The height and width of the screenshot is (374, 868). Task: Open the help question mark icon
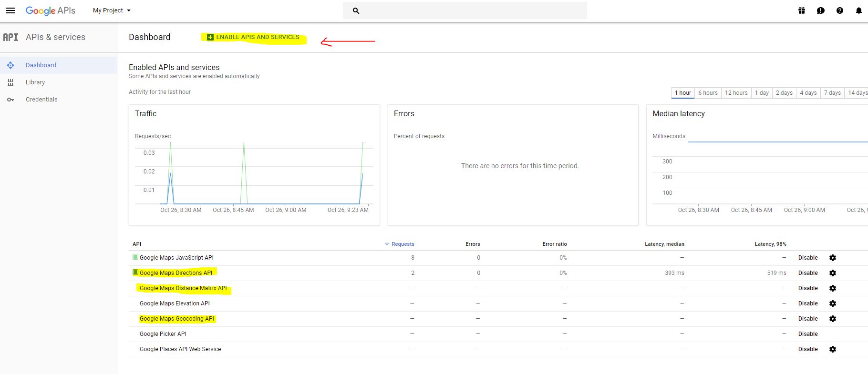(840, 10)
